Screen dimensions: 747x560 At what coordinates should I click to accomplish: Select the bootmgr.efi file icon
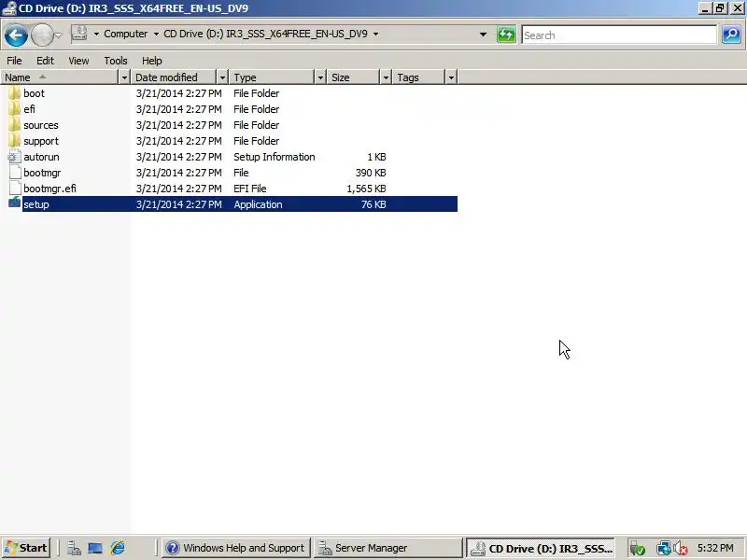pos(15,189)
